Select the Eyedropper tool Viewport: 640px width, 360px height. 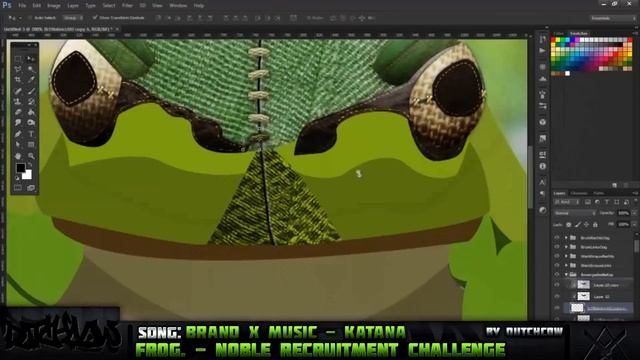31,80
